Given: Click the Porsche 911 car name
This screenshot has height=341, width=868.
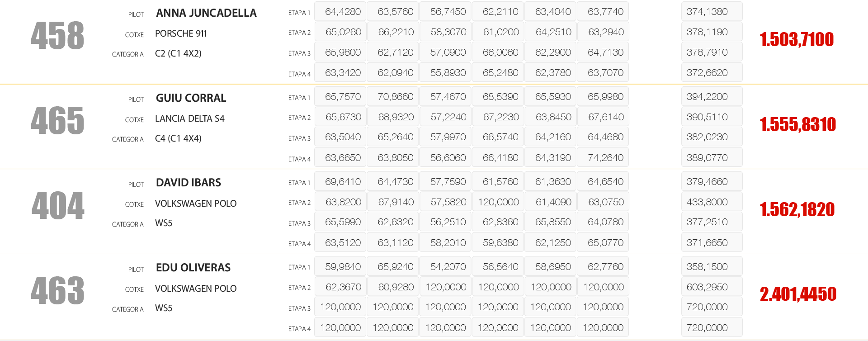Looking at the screenshot, I should pyautogui.click(x=181, y=33).
